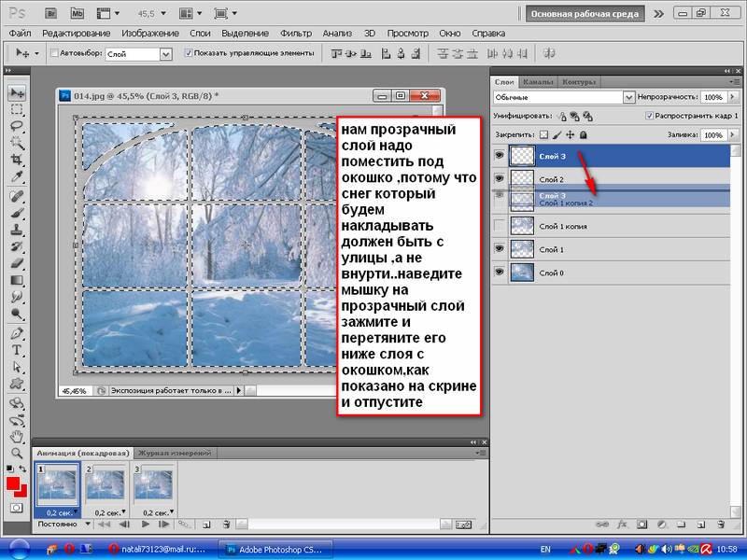This screenshot has width=747, height=560.
Task: Play the animation
Action: click(146, 525)
